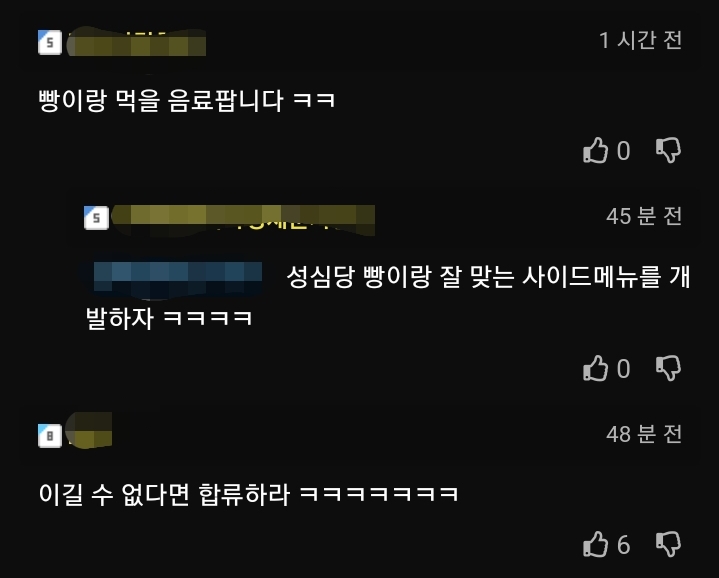This screenshot has width=719, height=578.
Task: Click the 1 시간 전 timestamp
Action: (x=641, y=40)
